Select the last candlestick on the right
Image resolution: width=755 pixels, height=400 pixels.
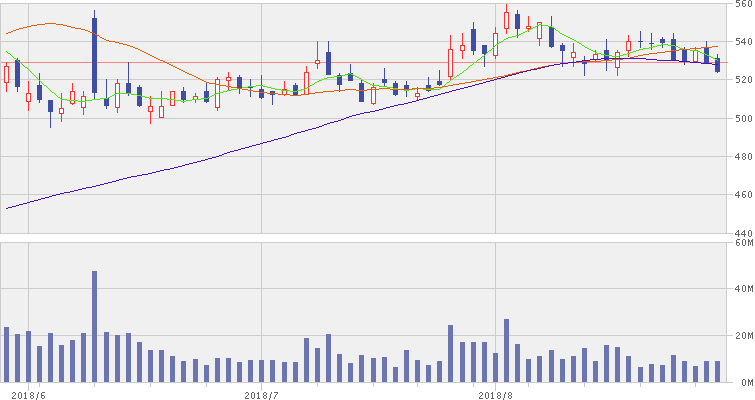tap(717, 65)
